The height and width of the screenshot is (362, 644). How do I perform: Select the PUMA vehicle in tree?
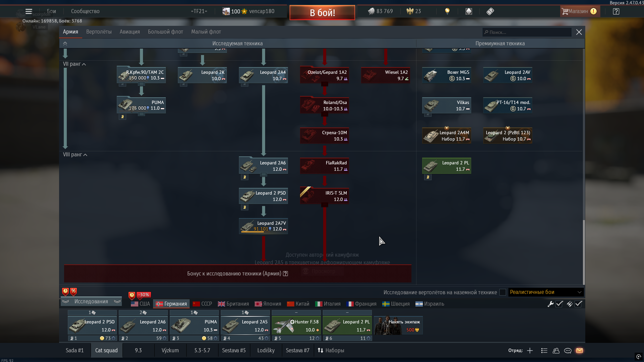(x=141, y=105)
